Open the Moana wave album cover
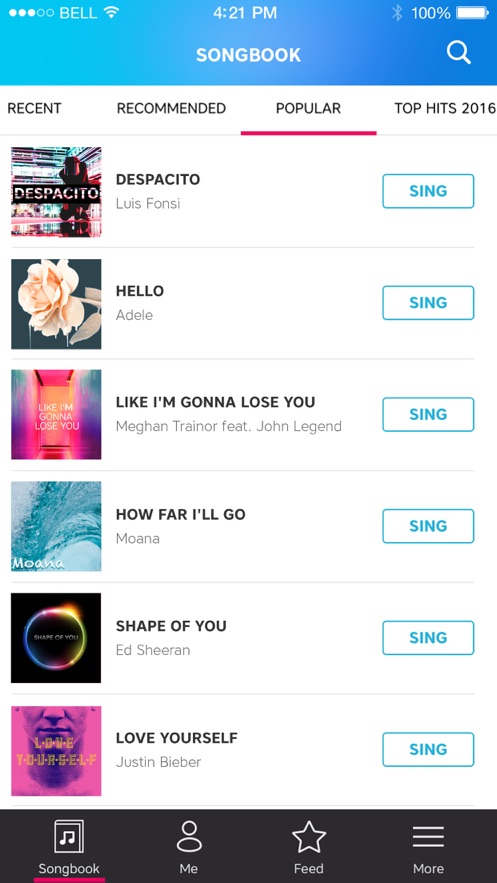 [x=56, y=526]
